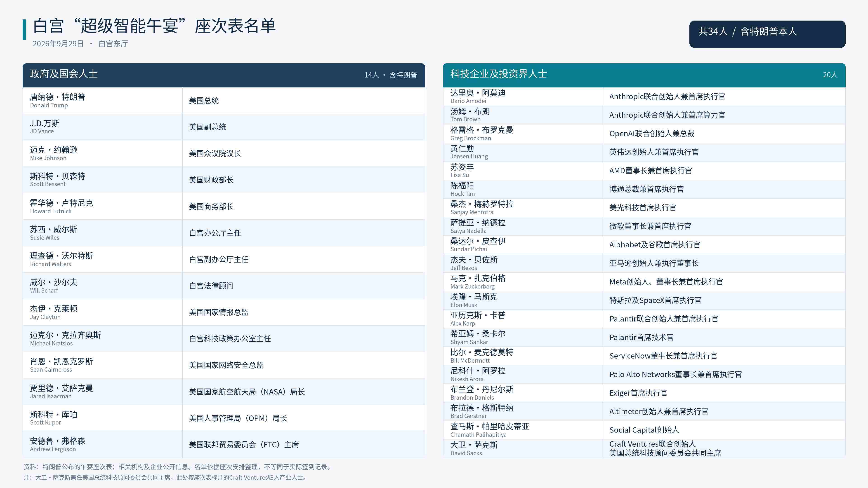Select the English name Howard Lutnick
This screenshot has height=488, width=868.
click(51, 211)
